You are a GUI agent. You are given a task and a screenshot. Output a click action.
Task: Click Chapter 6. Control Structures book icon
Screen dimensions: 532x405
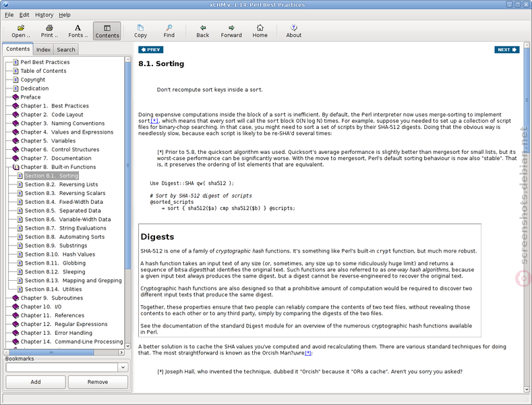click(x=16, y=149)
